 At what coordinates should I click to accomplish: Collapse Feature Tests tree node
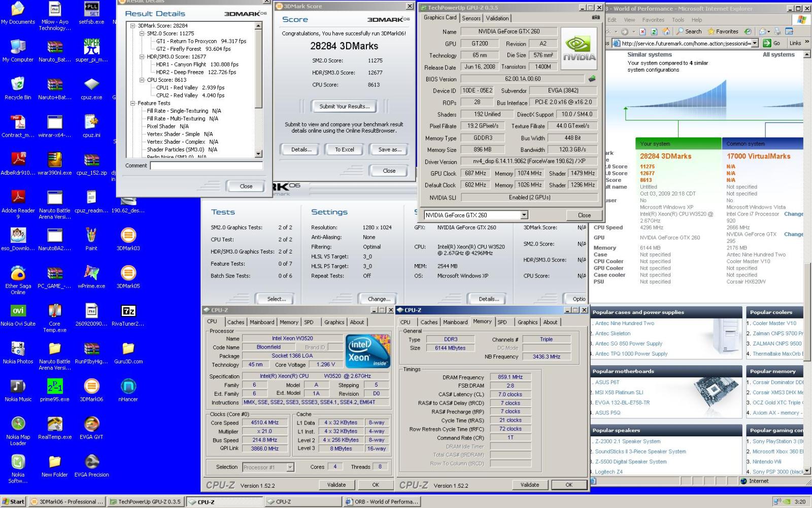[x=133, y=103]
